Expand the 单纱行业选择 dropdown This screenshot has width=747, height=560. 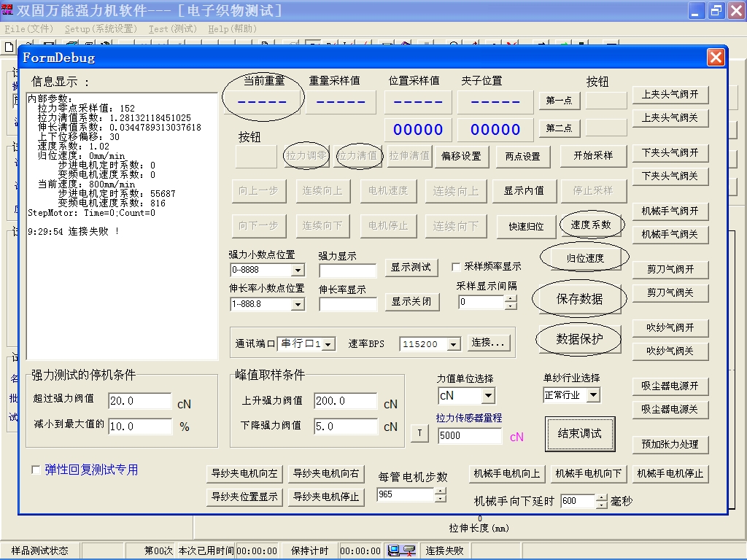click(593, 395)
